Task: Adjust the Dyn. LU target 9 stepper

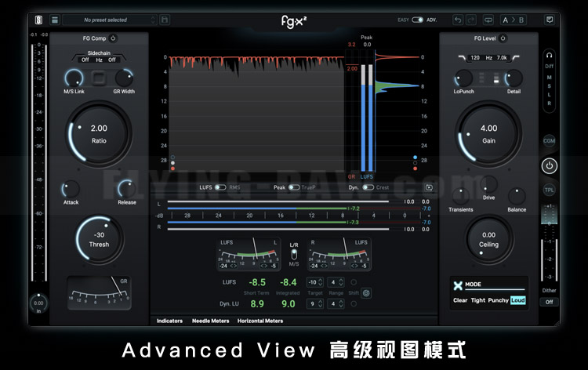Action: (315, 303)
